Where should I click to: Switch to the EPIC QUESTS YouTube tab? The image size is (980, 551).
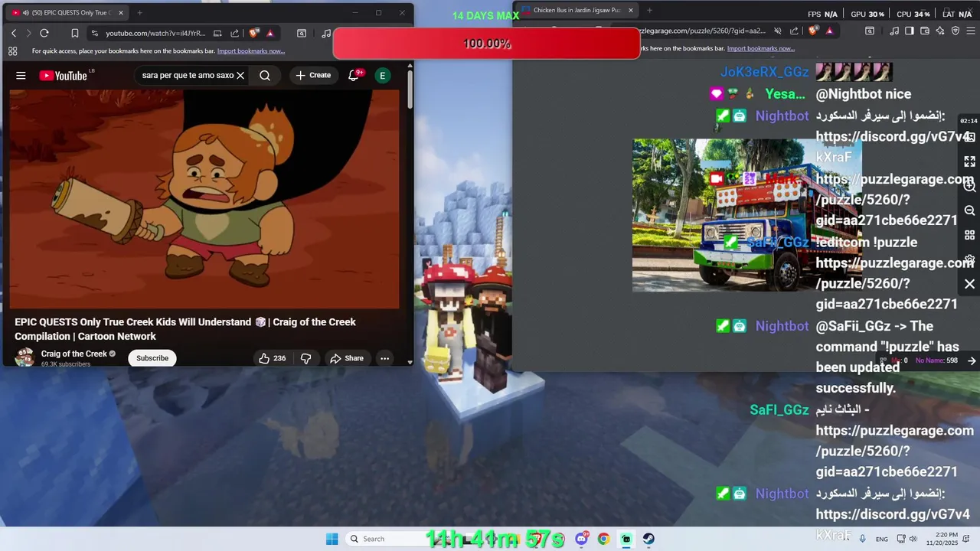[67, 12]
